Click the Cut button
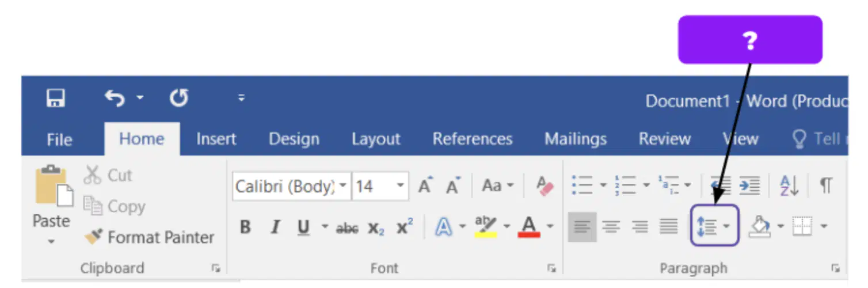 pos(108,175)
